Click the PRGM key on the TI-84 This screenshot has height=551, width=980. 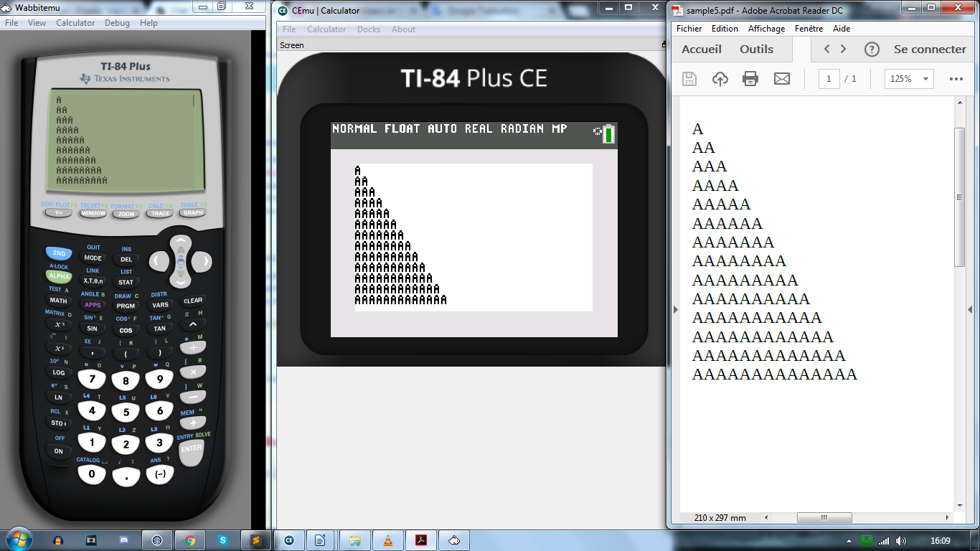(126, 306)
